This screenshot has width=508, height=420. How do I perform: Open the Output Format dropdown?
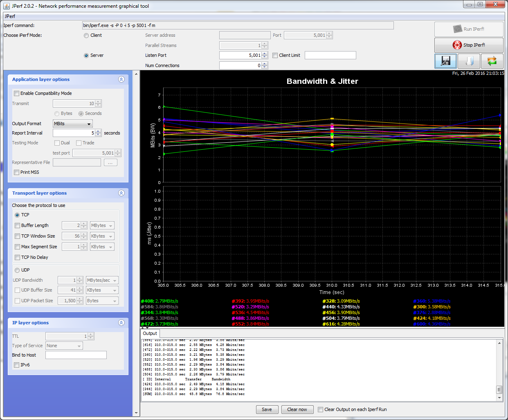(73, 124)
